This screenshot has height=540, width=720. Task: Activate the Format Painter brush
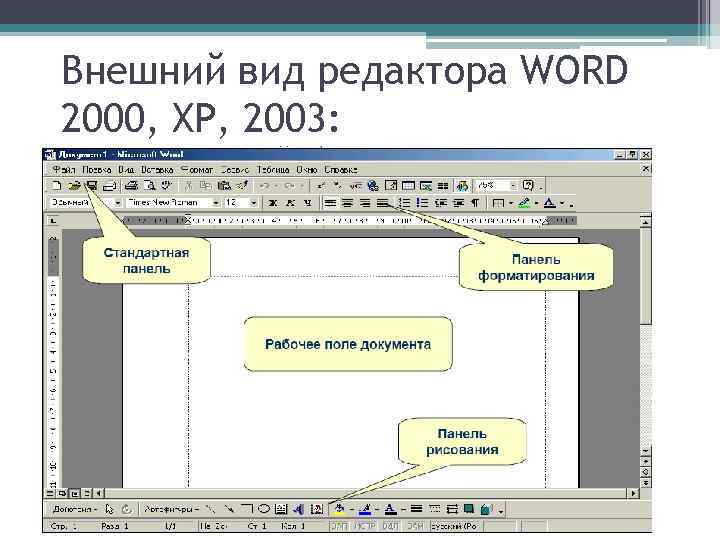click(x=242, y=186)
